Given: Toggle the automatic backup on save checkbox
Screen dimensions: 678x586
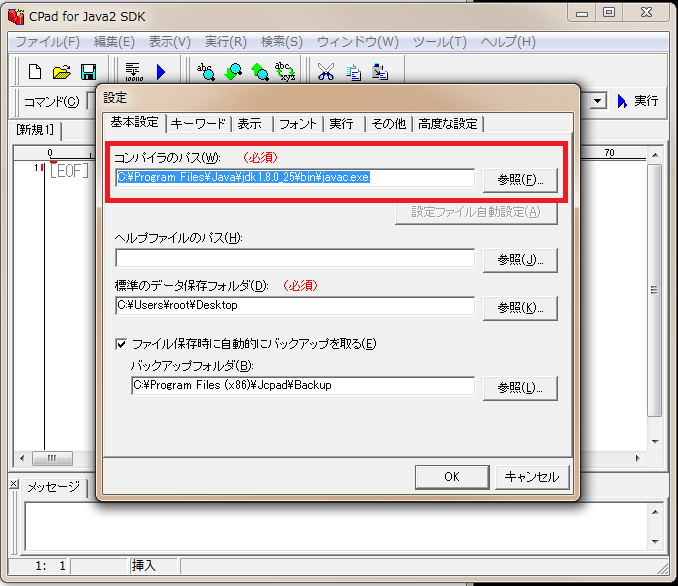Looking at the screenshot, I should pos(122,344).
